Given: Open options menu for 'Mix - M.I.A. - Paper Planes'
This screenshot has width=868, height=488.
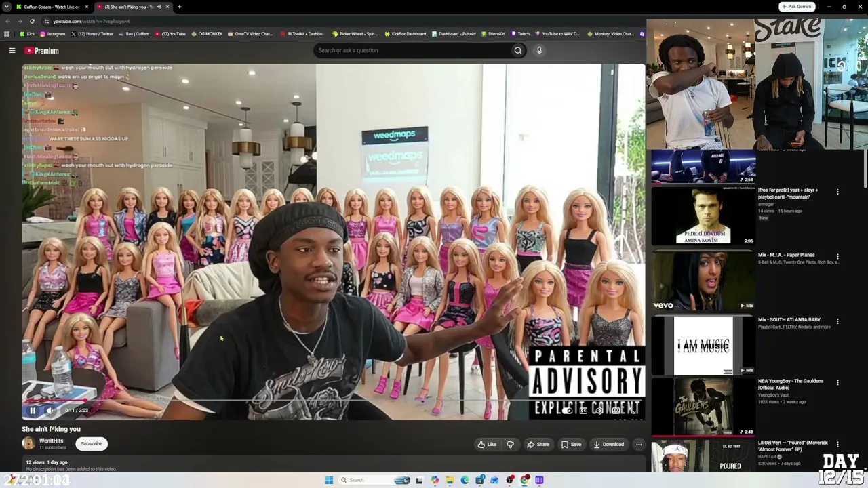Looking at the screenshot, I should [x=837, y=258].
